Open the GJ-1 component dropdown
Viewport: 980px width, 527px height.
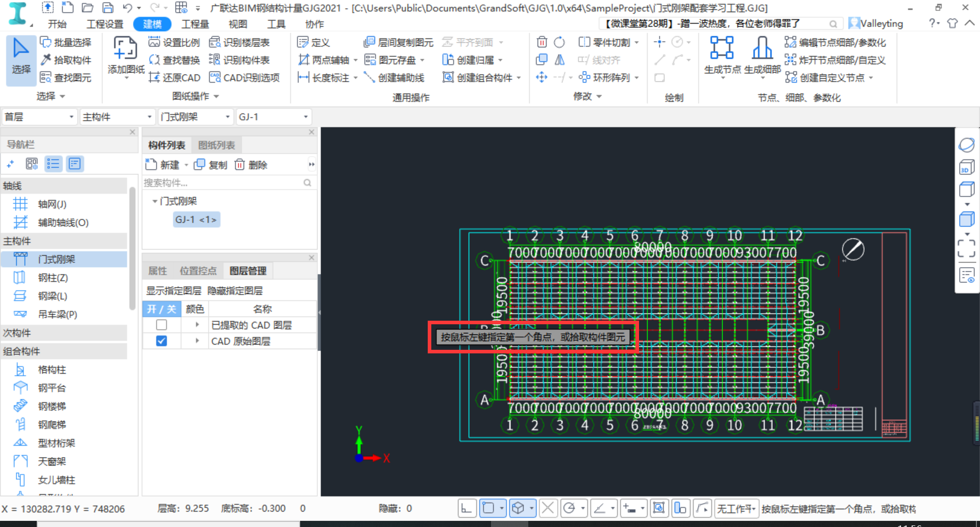(x=274, y=117)
